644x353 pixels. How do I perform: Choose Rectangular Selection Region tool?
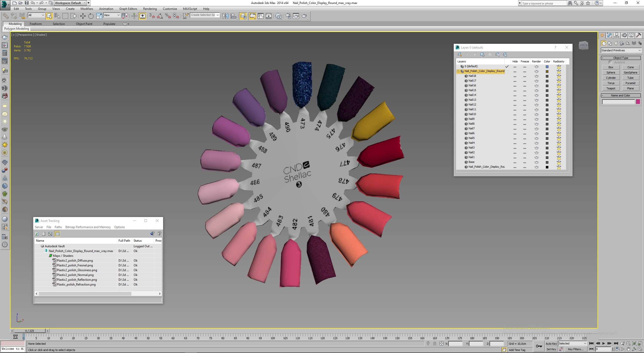pyautogui.click(x=65, y=16)
